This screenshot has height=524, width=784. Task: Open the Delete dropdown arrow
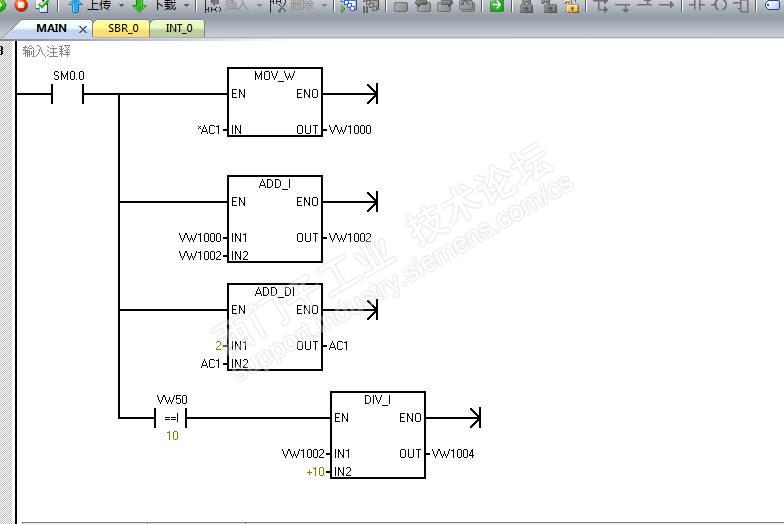click(x=324, y=6)
